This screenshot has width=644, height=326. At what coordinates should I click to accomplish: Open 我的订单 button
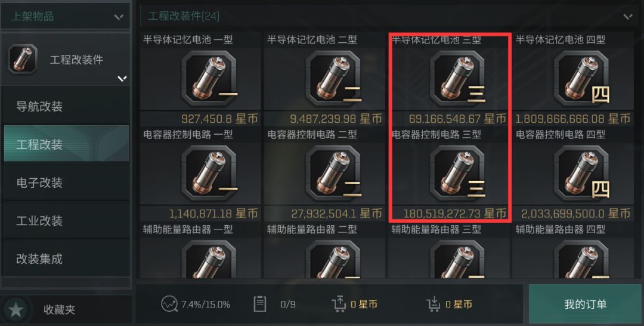coord(585,304)
